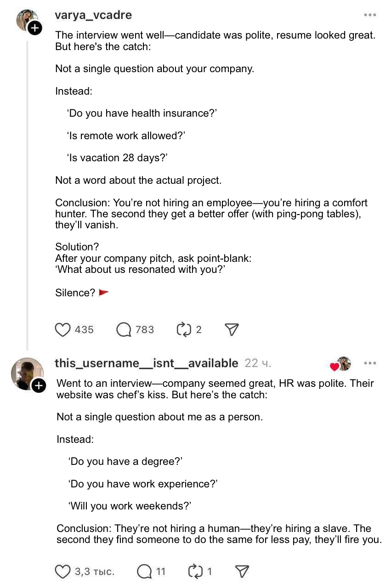Like varya_vcadre's post with the heart icon

coord(62,329)
